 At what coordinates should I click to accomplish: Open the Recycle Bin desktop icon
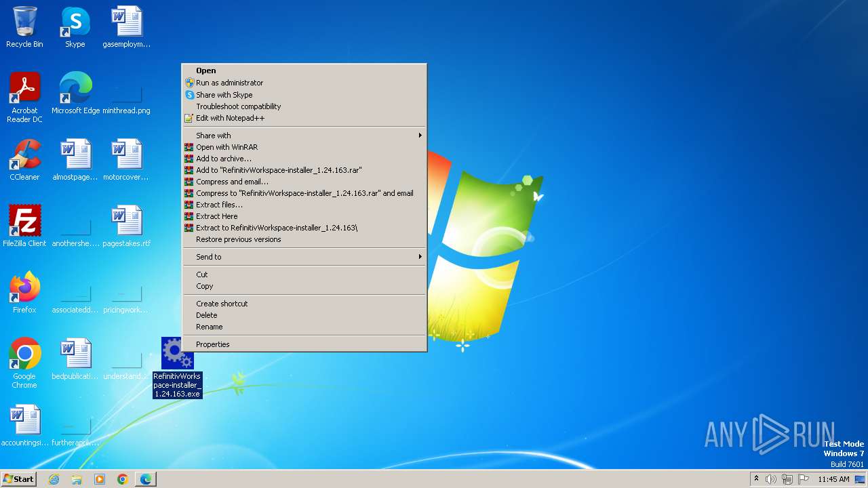pos(24,27)
